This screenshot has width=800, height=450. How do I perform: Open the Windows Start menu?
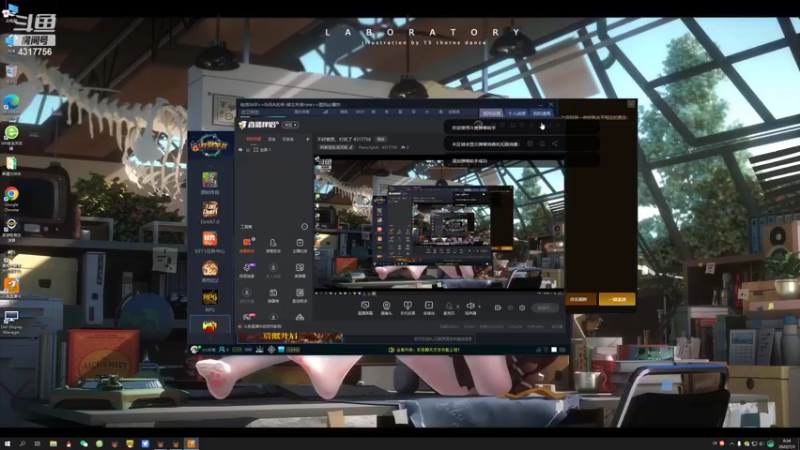[x=7, y=444]
